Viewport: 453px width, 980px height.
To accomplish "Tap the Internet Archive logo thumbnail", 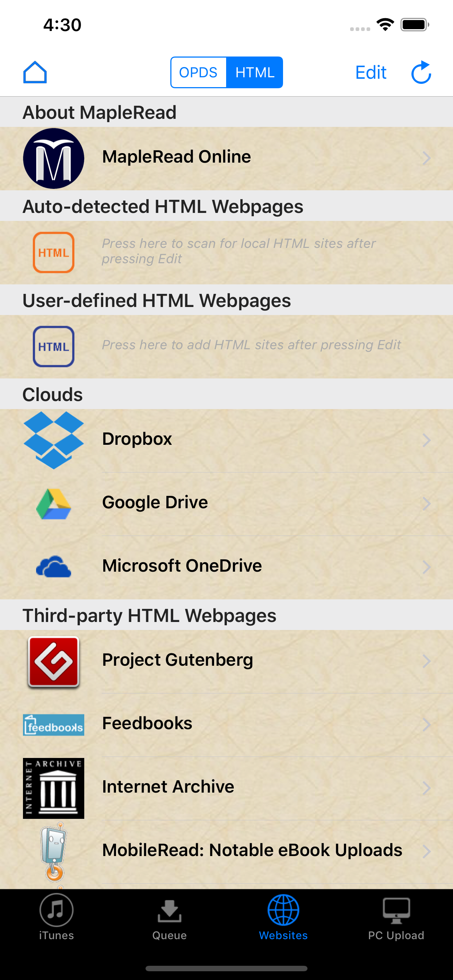I will coord(53,788).
